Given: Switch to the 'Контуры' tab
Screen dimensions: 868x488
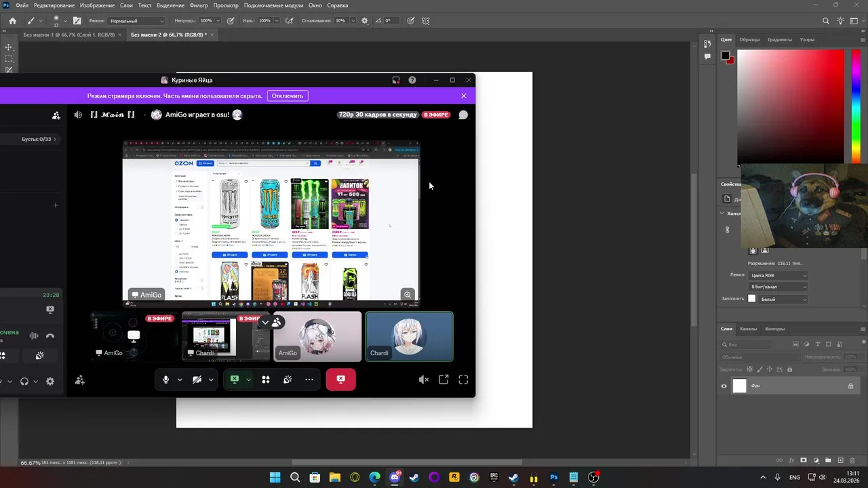Looking at the screenshot, I should (x=774, y=329).
